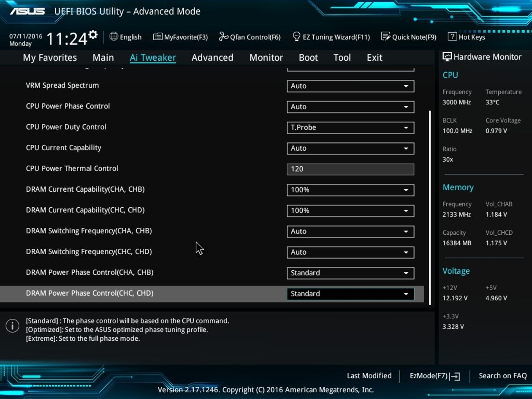Click the Hardware Monitor screen icon
Image resolution: width=532 pixels, height=399 pixels.
(447, 57)
